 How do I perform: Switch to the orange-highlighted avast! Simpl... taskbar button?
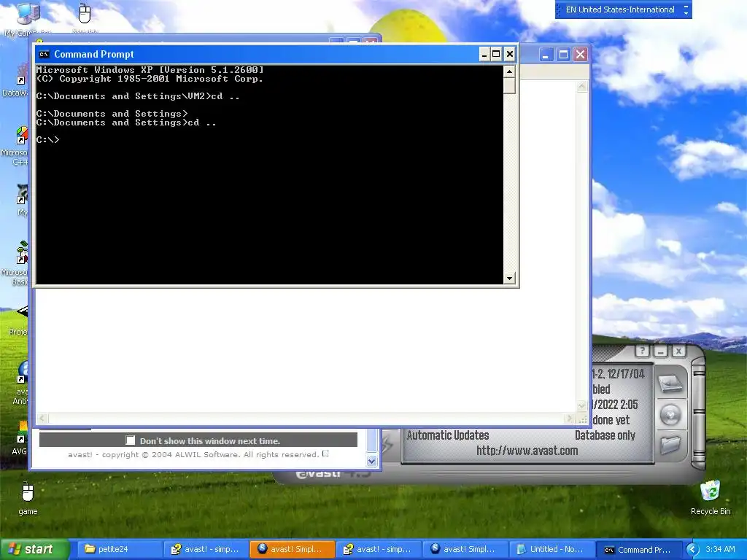[292, 550]
